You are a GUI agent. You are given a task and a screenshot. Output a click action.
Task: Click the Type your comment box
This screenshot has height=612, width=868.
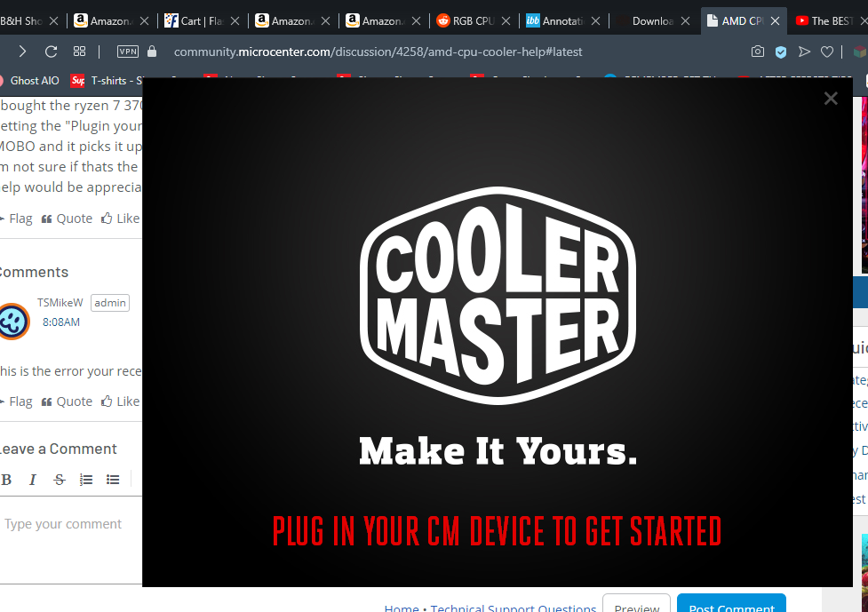pyautogui.click(x=71, y=539)
